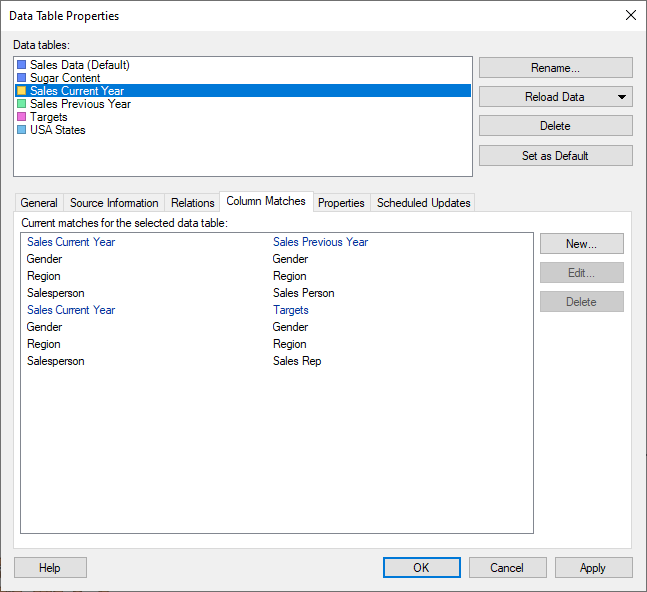Select the Salesperson to Sales Person match row
The height and width of the screenshot is (592, 647).
276,293
